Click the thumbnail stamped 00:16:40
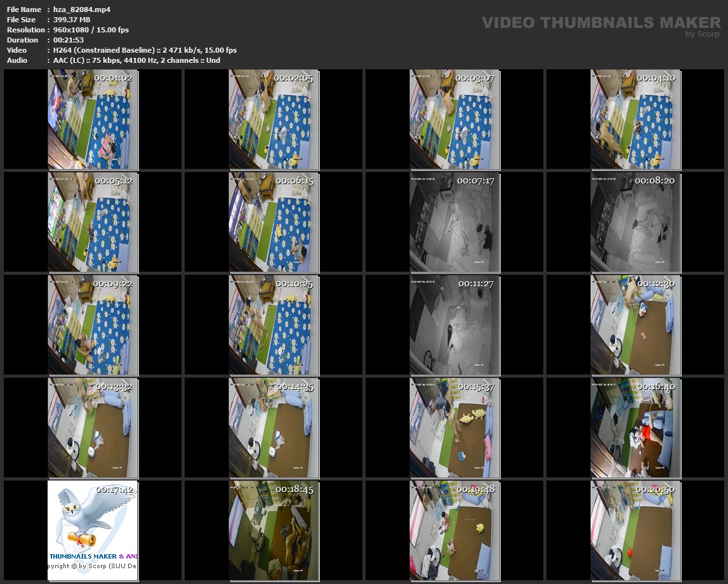This screenshot has width=728, height=584. pyautogui.click(x=635, y=428)
